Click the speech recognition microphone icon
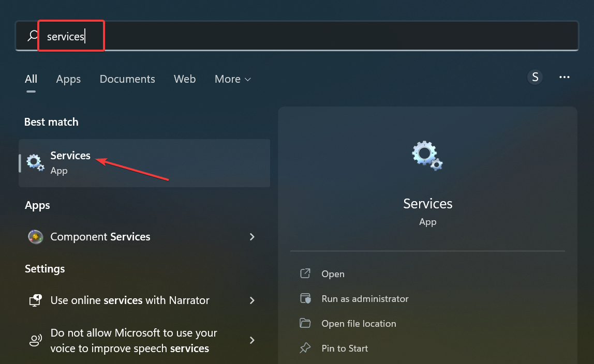The height and width of the screenshot is (364, 594). click(x=35, y=340)
